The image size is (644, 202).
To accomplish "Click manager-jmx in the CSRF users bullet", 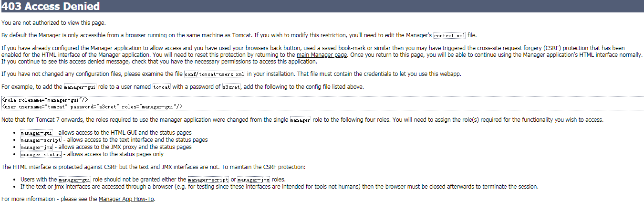I will (254, 180).
